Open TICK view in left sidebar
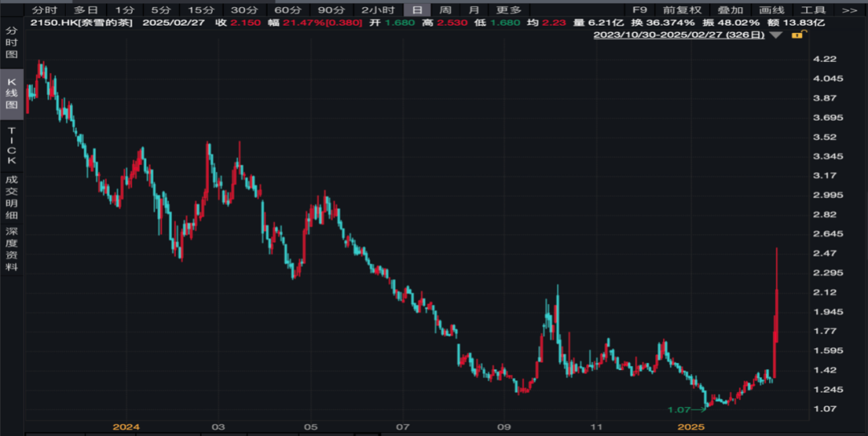Screen dimensions: 868x436 click(x=11, y=145)
